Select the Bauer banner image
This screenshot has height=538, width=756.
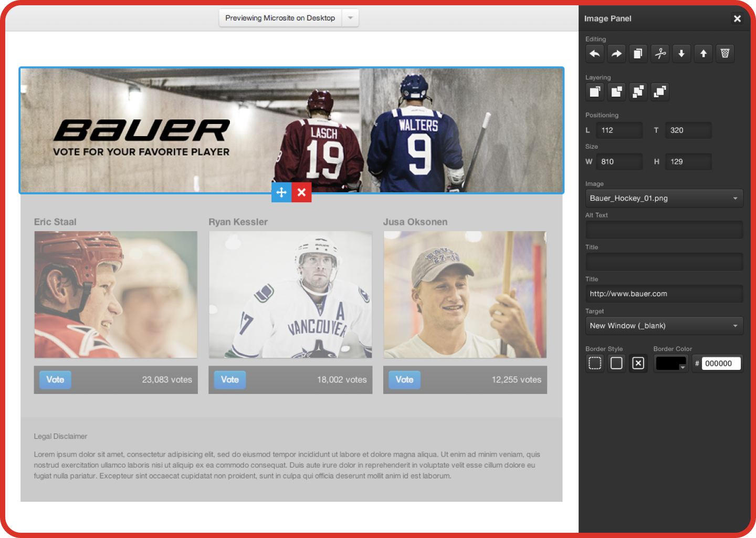click(291, 130)
